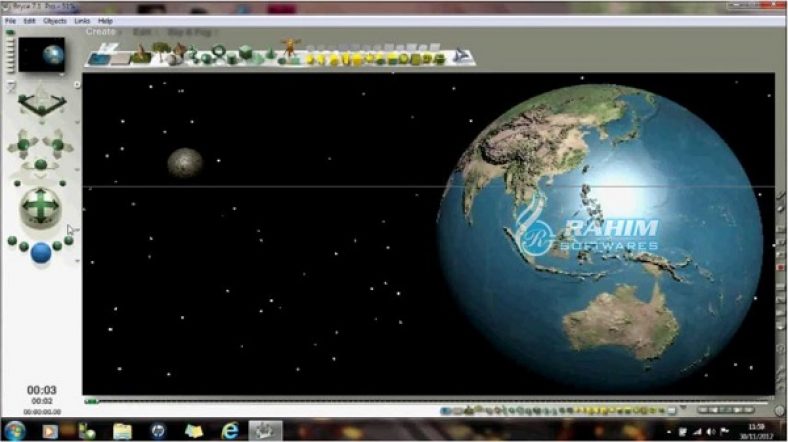Open the File Explorer folder in taskbar
This screenshot has height=442, width=788.
click(x=122, y=431)
